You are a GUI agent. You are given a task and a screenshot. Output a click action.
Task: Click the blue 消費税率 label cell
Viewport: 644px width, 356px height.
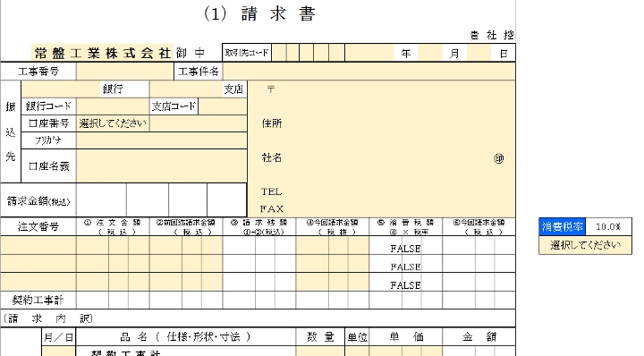563,226
